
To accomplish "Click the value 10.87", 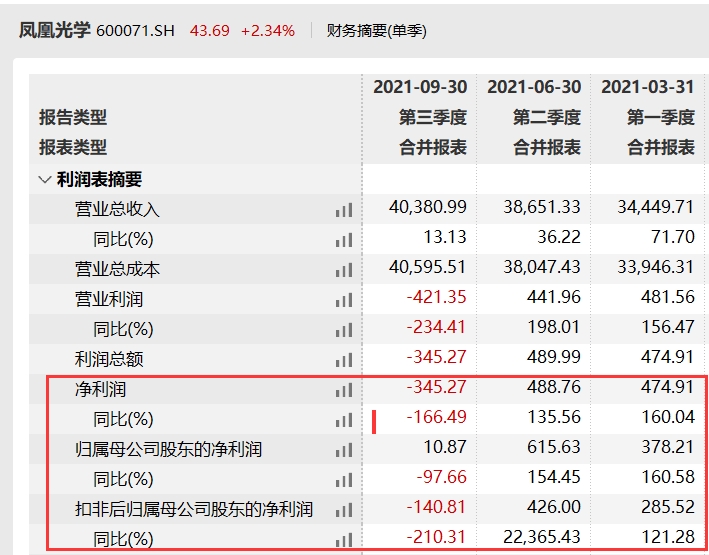I will [445, 447].
